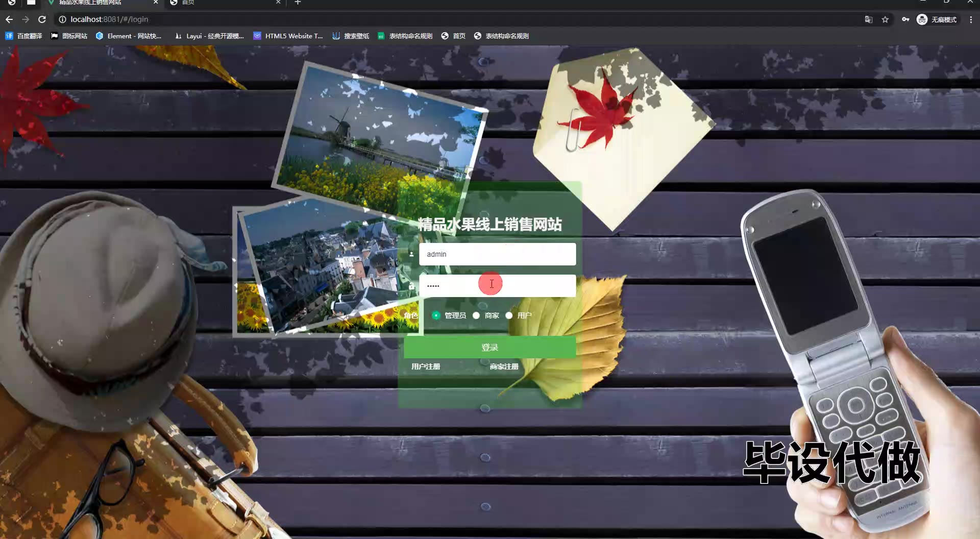Open the translate page icon

click(x=868, y=19)
